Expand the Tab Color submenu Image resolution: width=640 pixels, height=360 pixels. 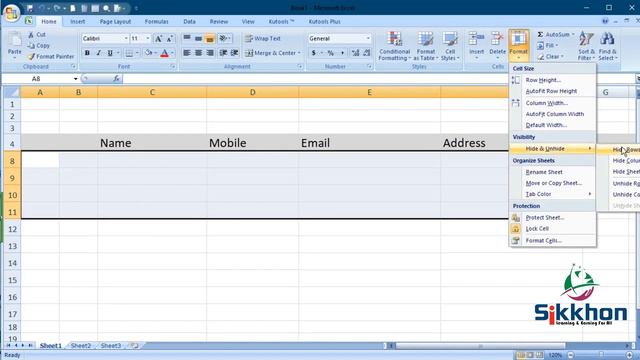[553, 194]
